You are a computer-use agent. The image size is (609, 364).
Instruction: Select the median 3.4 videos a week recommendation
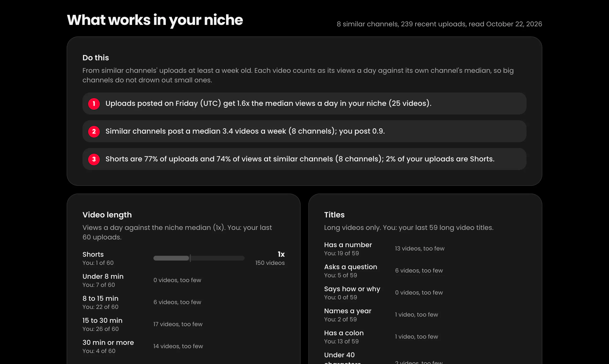coord(304,131)
